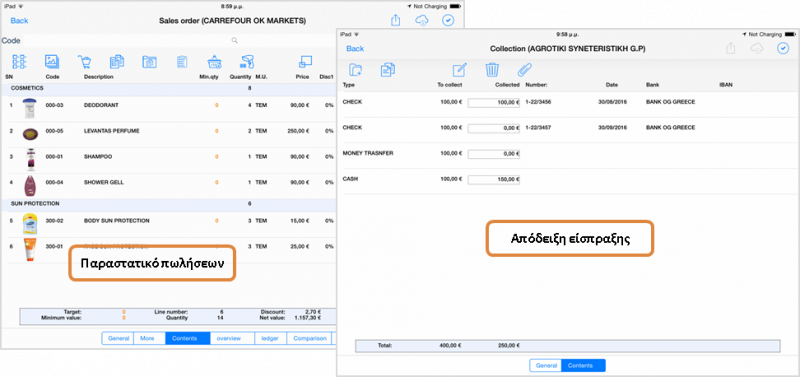800x377 pixels.
Task: Select the SHOWER GELL row description
Action: point(104,182)
